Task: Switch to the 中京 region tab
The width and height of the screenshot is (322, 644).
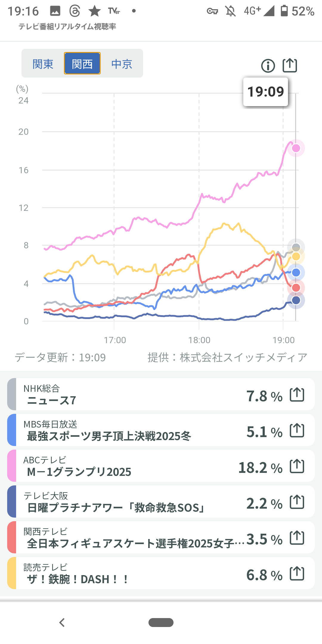Action: point(122,64)
